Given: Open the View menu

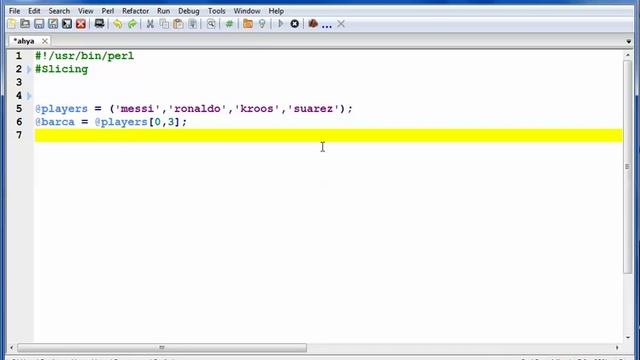Looking at the screenshot, I should click(86, 11).
